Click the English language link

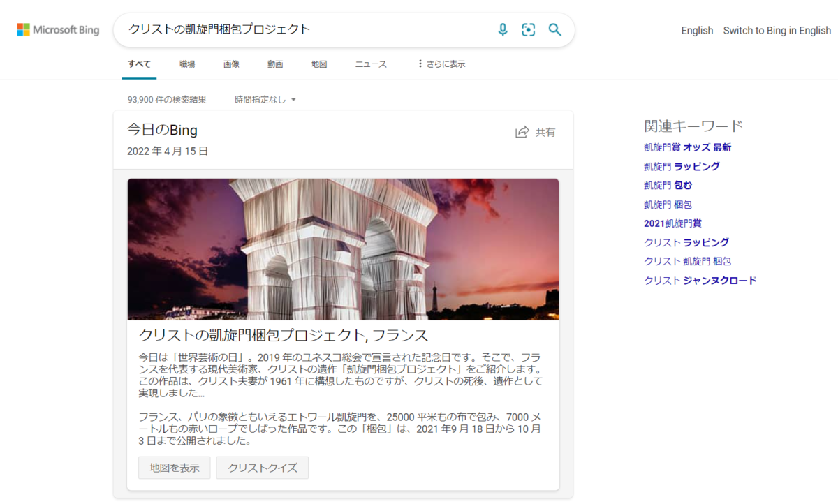[x=697, y=30]
